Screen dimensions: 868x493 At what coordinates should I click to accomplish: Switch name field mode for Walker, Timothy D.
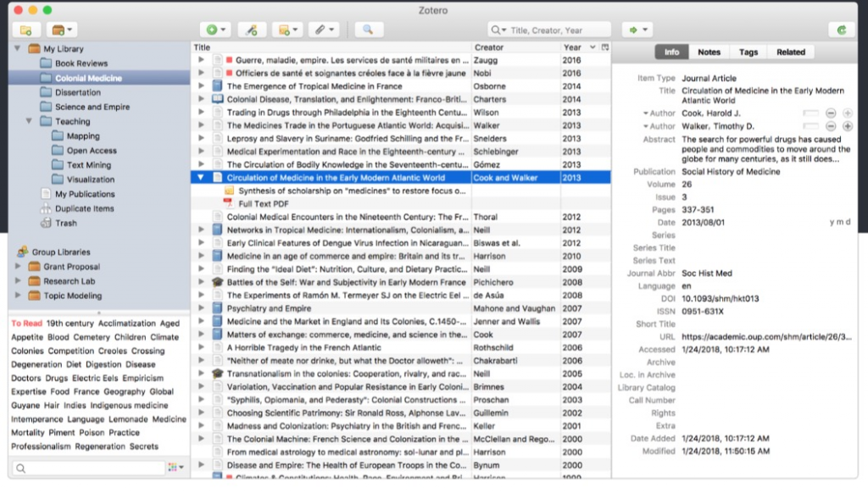coord(810,126)
